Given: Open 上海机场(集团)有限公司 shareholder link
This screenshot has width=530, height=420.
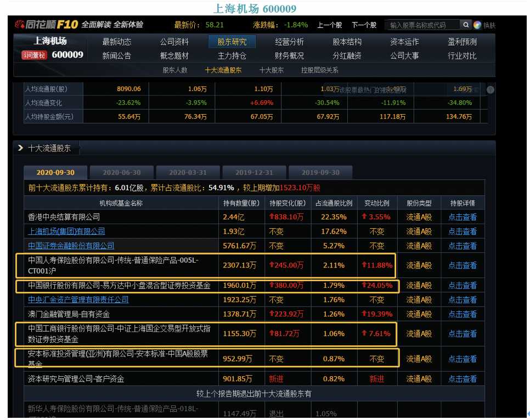Looking at the screenshot, I should tap(66, 231).
